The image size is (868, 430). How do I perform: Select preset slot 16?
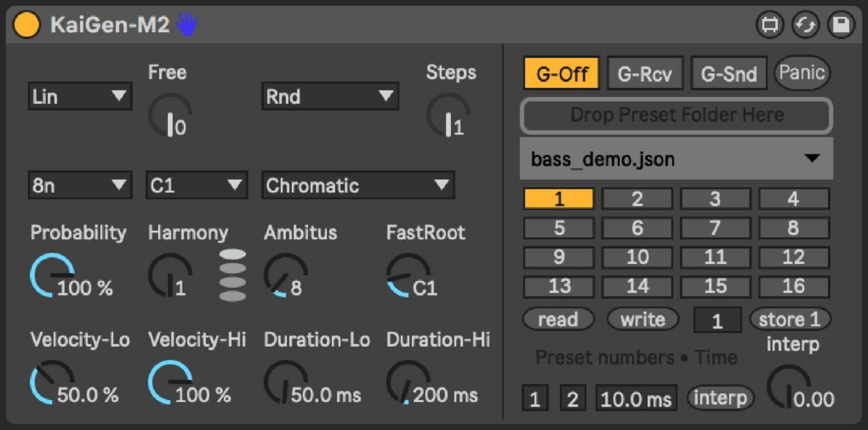click(794, 287)
